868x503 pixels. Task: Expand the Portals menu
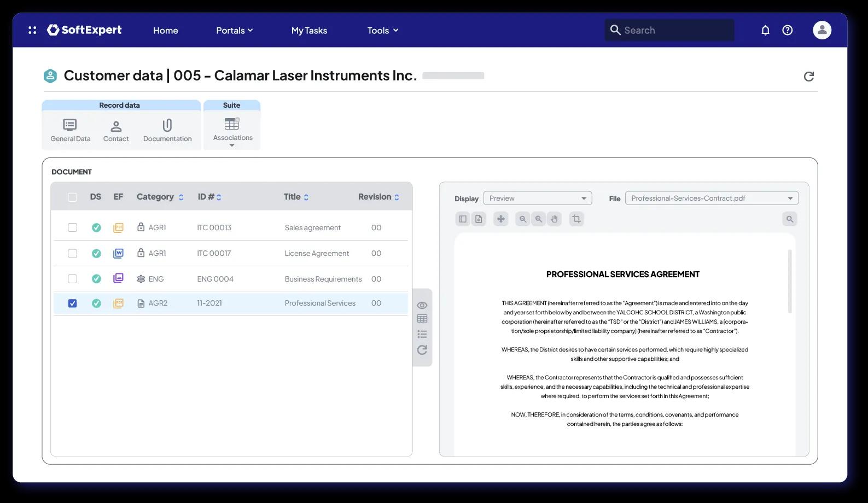[234, 31]
